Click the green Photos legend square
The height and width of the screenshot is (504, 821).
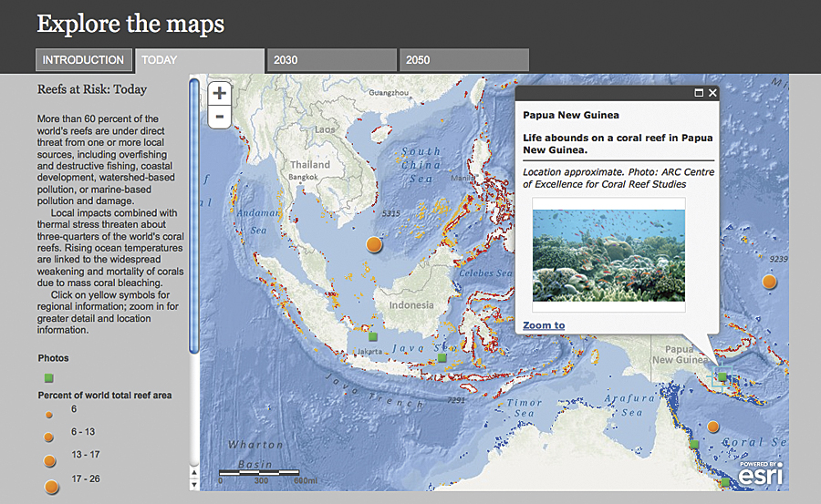click(x=48, y=378)
